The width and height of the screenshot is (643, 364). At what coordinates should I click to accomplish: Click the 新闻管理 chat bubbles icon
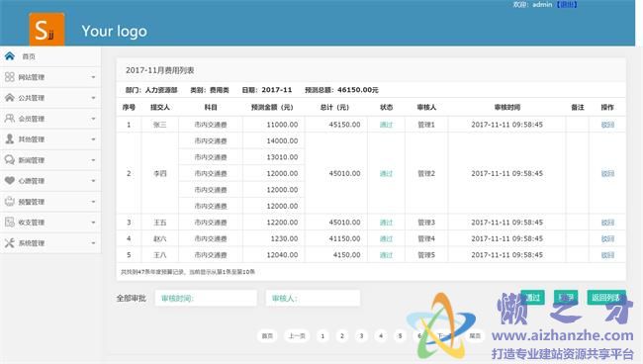click(x=10, y=160)
